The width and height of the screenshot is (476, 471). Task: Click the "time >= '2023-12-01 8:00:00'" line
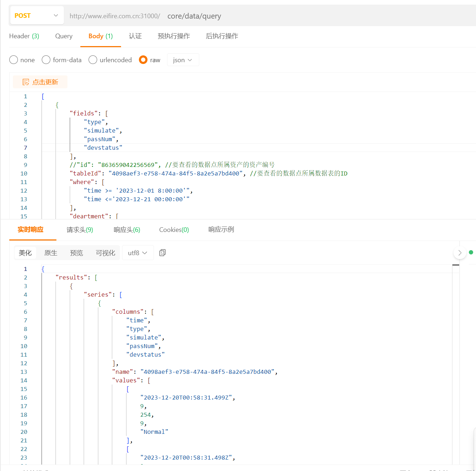pyautogui.click(x=139, y=190)
